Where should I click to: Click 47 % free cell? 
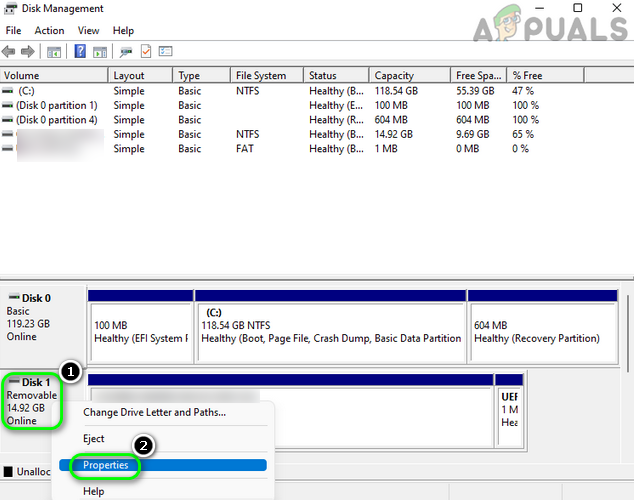pyautogui.click(x=523, y=91)
